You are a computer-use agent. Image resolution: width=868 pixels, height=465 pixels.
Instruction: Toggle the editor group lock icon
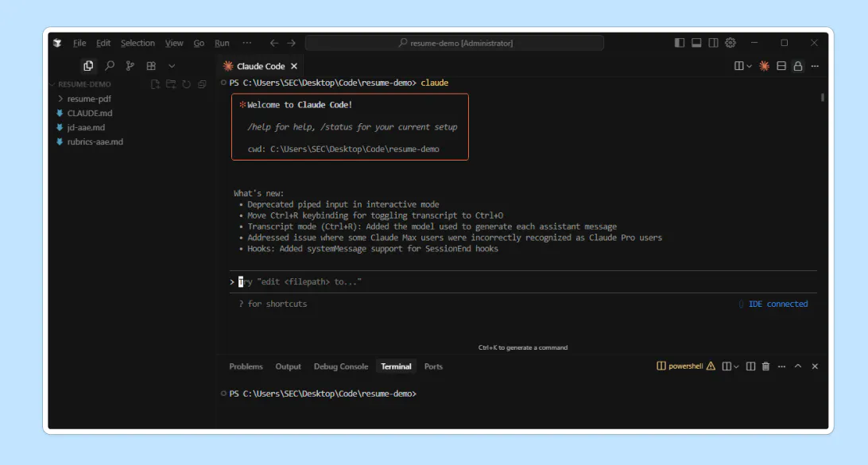coord(798,66)
